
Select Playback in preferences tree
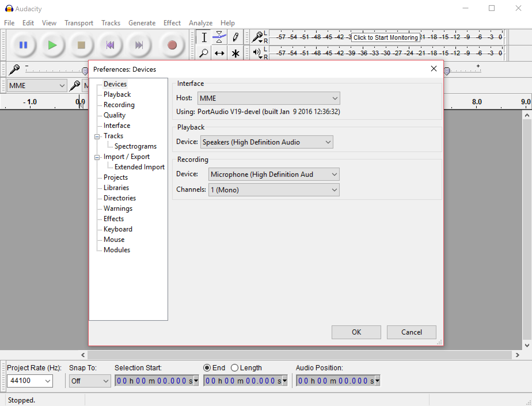117,94
